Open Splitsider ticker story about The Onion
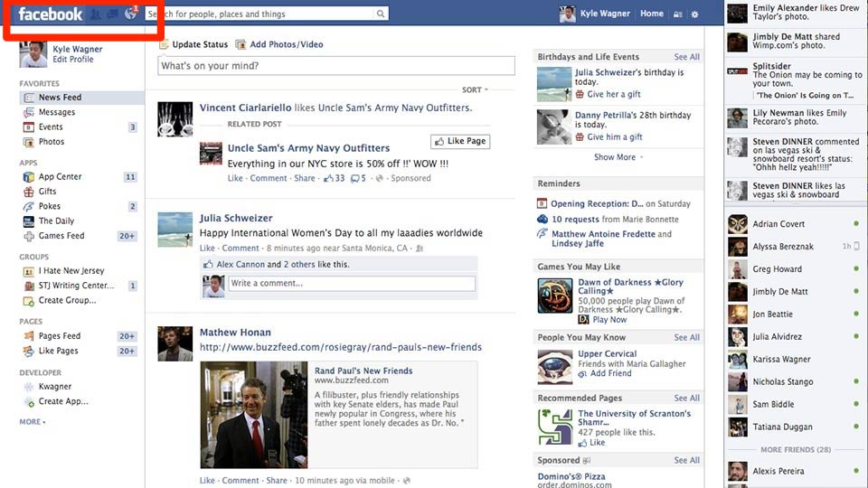 point(796,80)
